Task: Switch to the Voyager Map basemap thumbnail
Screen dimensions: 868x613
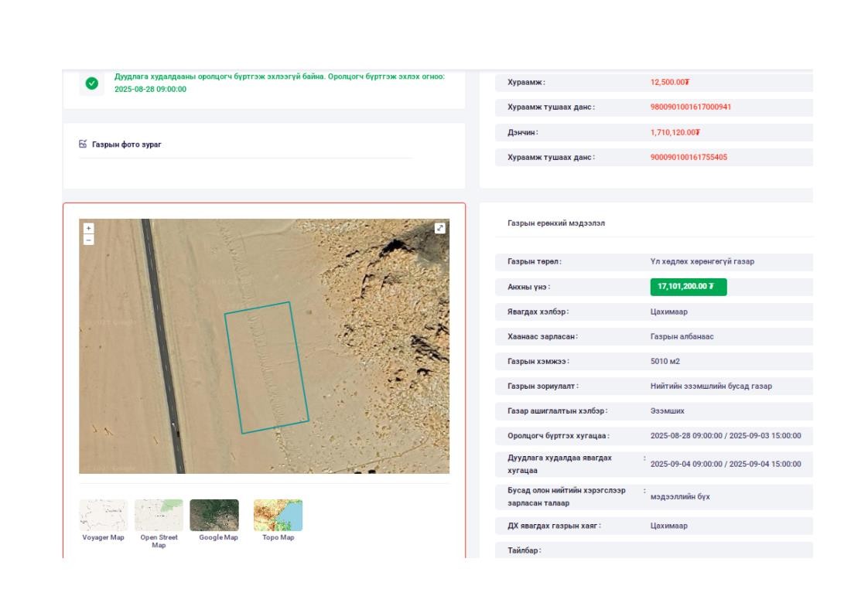Action: [x=103, y=515]
